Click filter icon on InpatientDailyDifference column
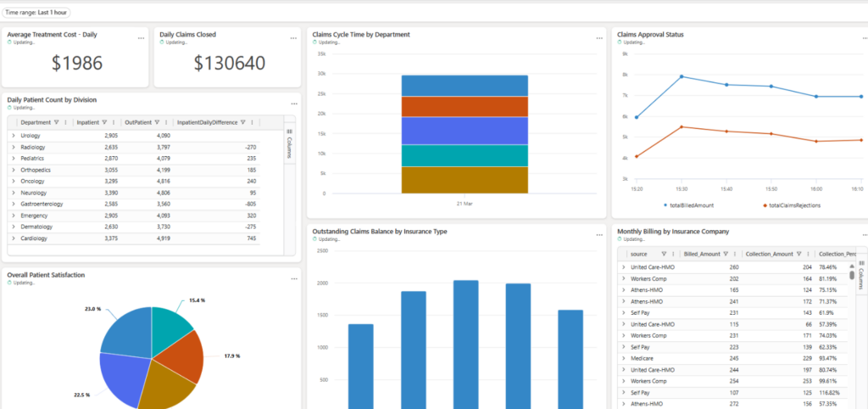 tap(242, 122)
